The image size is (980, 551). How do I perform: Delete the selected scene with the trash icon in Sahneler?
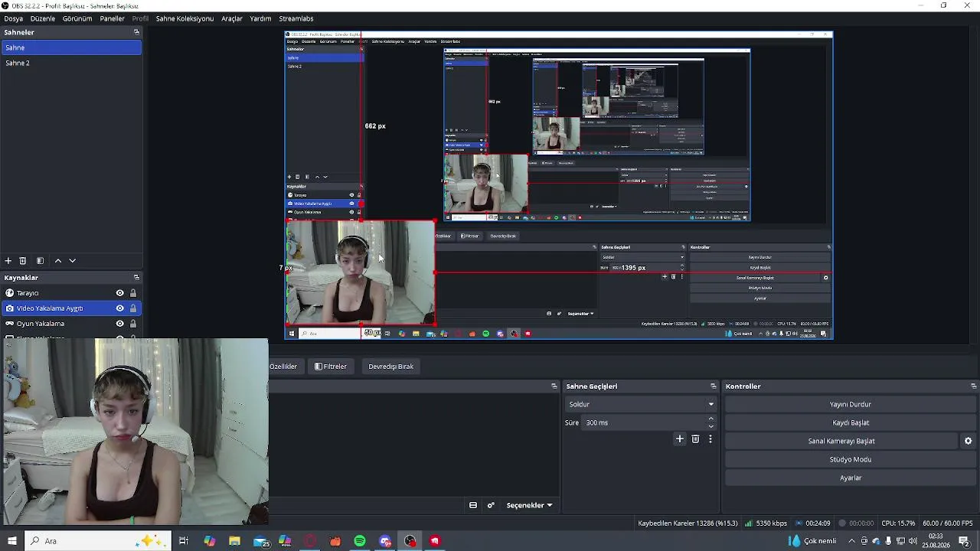click(x=23, y=261)
